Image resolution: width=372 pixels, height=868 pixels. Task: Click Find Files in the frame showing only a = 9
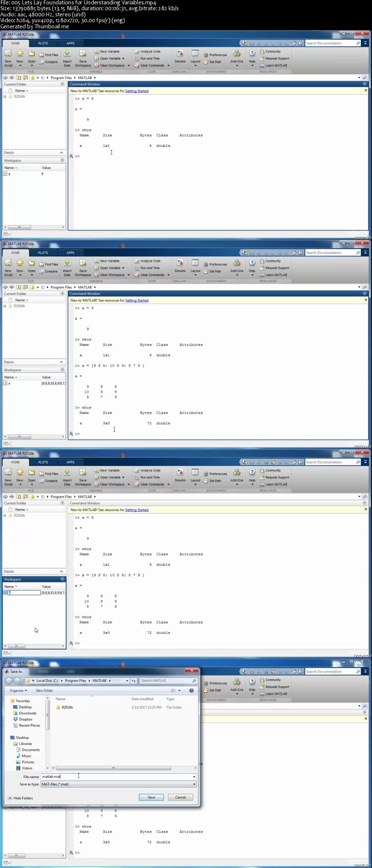tap(49, 55)
